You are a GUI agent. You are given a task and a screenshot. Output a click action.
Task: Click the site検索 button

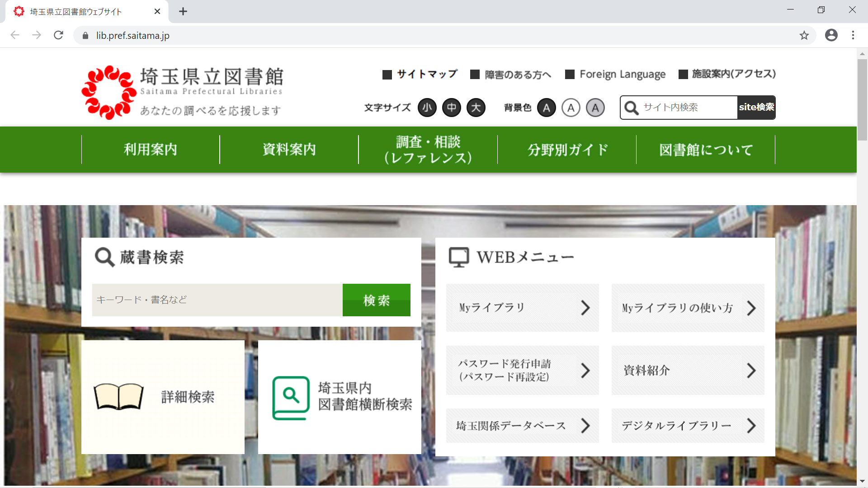(756, 108)
